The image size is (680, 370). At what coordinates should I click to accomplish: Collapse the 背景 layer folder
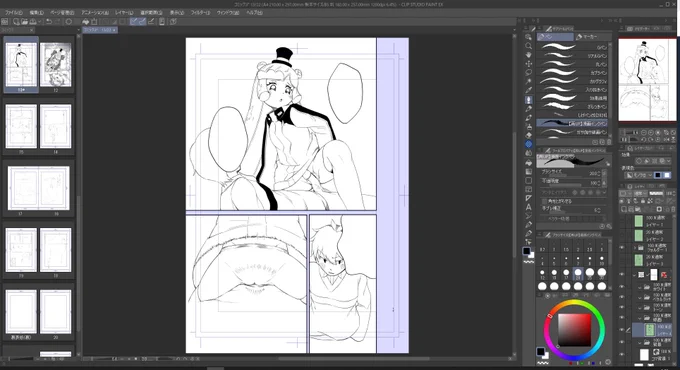639,343
